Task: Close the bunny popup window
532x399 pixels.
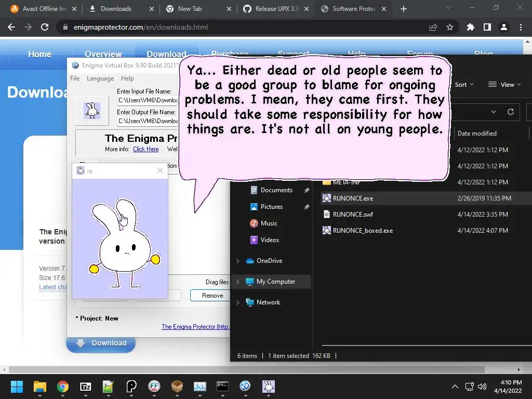Action: click(160, 170)
